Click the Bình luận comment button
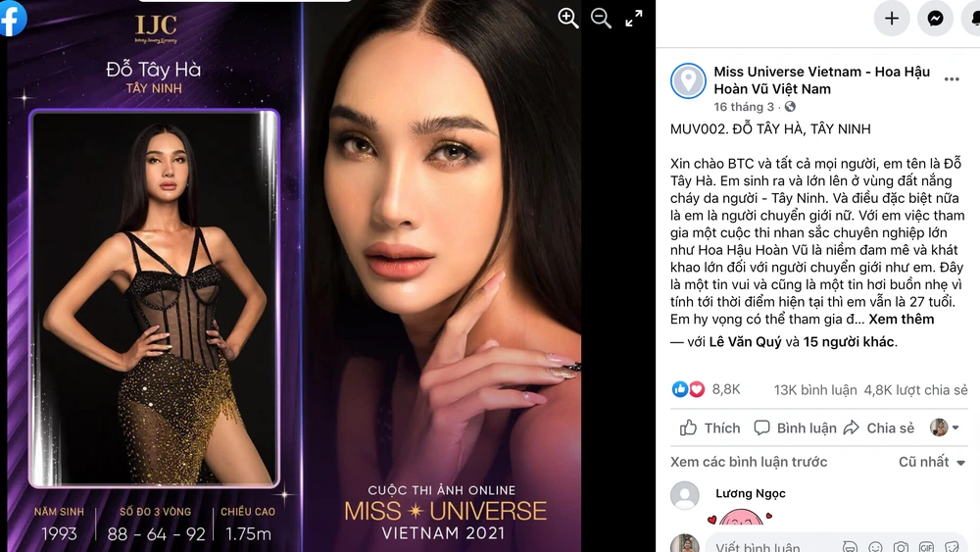Viewport: 980px width, 552px height. click(795, 428)
